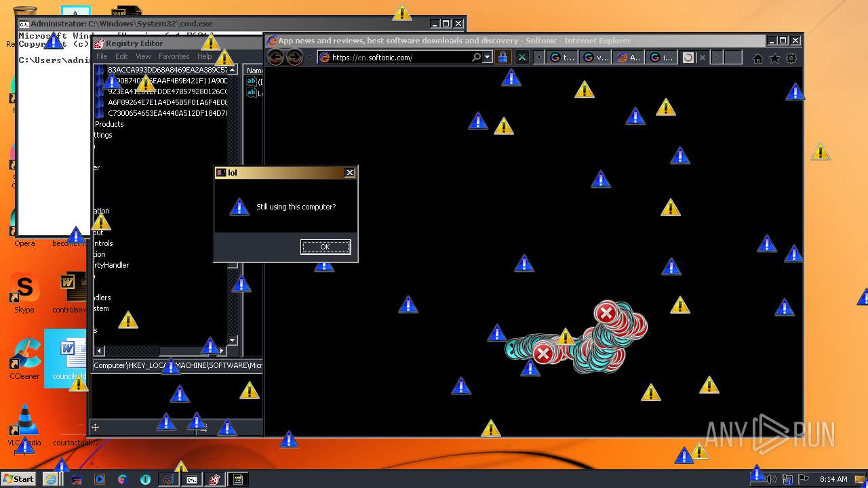Open the Registry Editor File menu
868x488 pixels.
pos(102,56)
